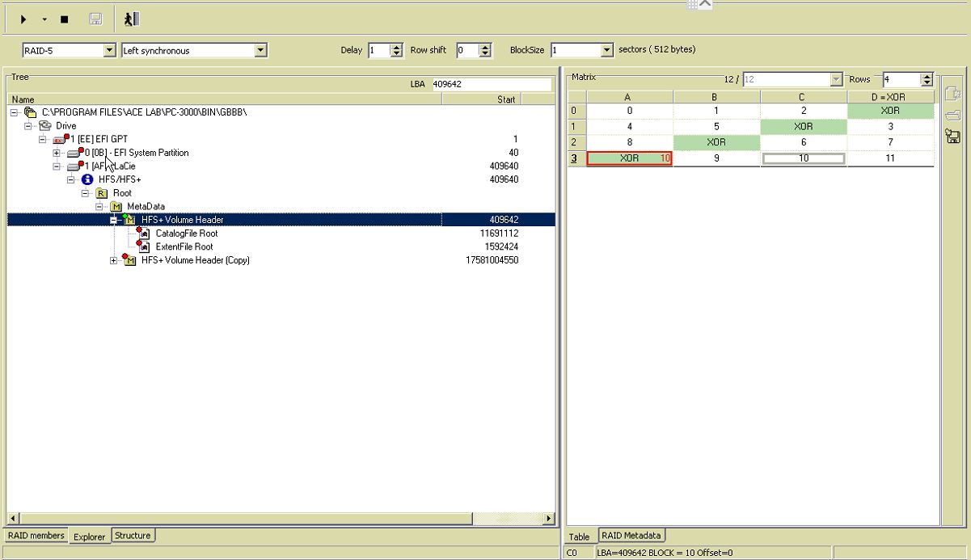This screenshot has width=971, height=560.
Task: Click the ExtentFile Root file icon
Action: click(x=144, y=246)
